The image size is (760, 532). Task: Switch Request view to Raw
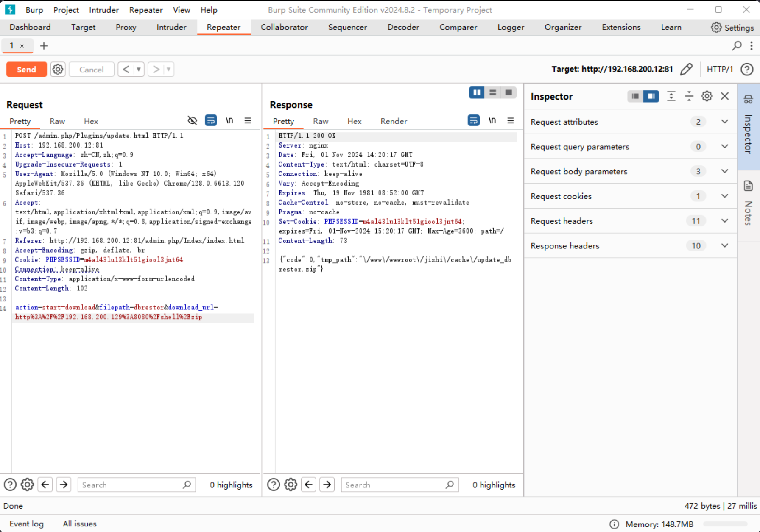(x=57, y=121)
